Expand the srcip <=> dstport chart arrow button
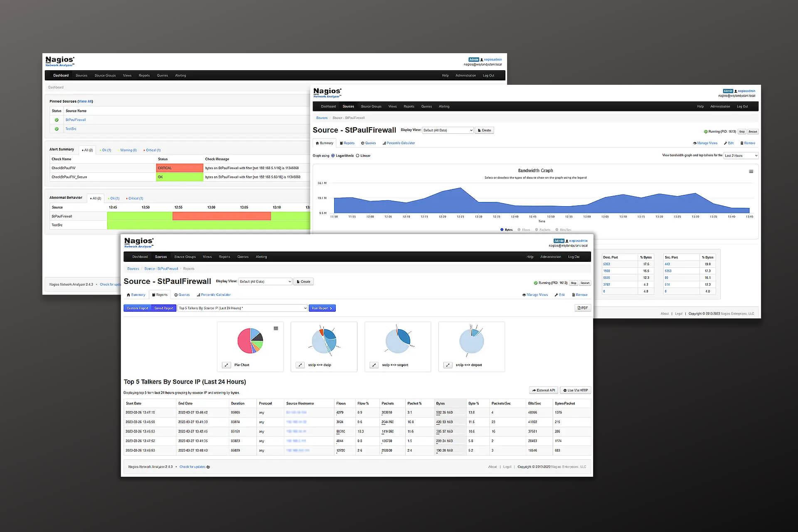The image size is (798, 532). (448, 365)
